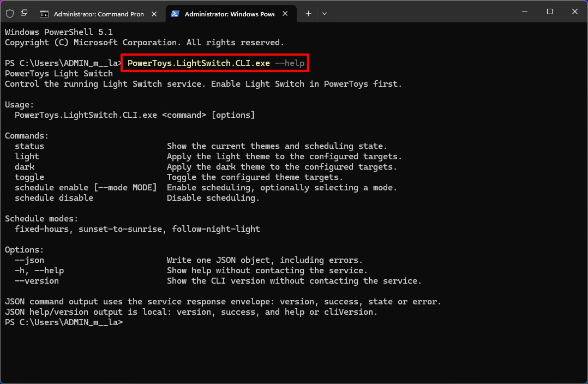Click the 'schedule disable' command
Image resolution: width=588 pixels, height=384 pixels.
pos(54,198)
